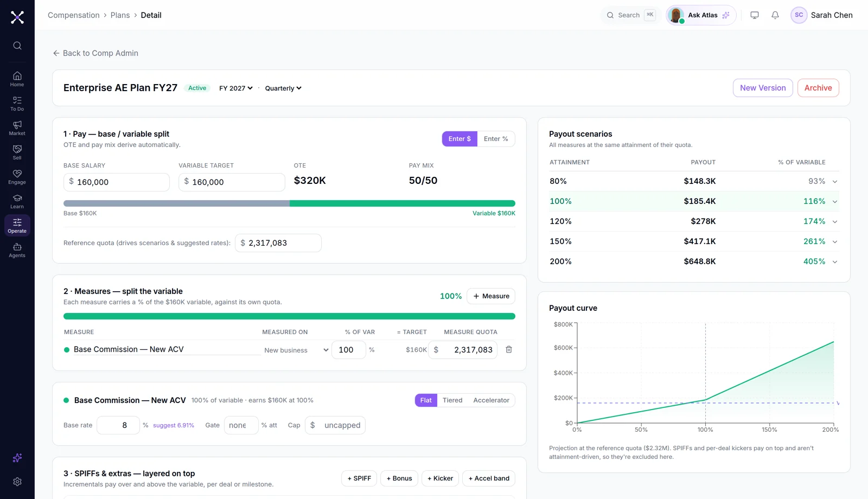Select the Tiered commission tab
Image resolution: width=868 pixels, height=499 pixels.
(452, 400)
